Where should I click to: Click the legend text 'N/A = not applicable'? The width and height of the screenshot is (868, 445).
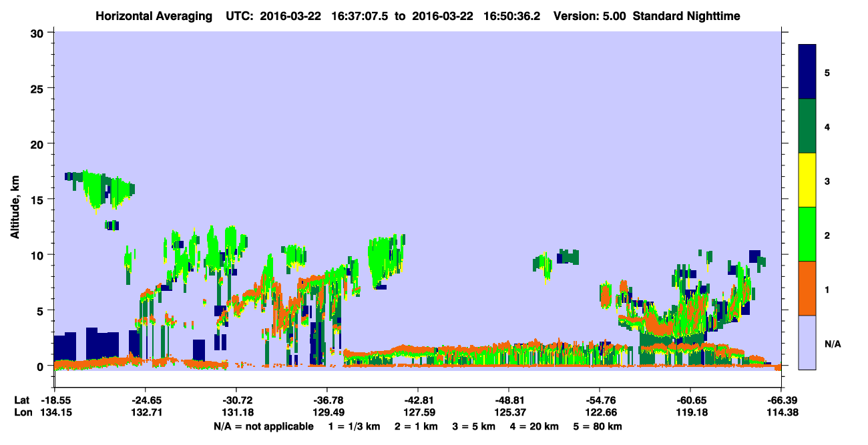[x=264, y=426]
